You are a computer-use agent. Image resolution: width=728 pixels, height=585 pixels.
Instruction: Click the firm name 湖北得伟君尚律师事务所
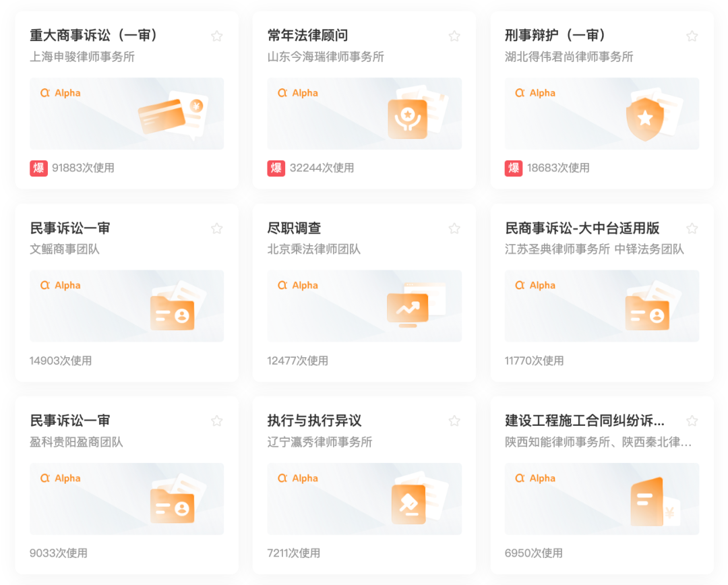(x=569, y=57)
